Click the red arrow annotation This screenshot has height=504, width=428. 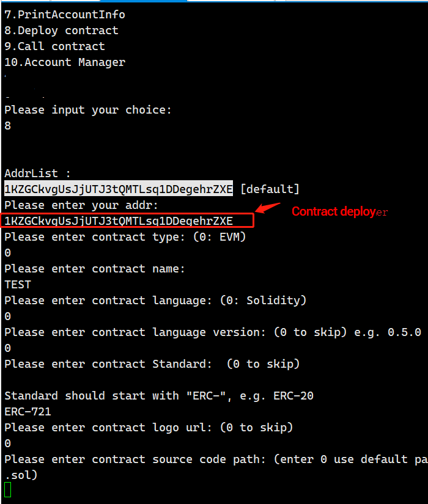pos(268,208)
